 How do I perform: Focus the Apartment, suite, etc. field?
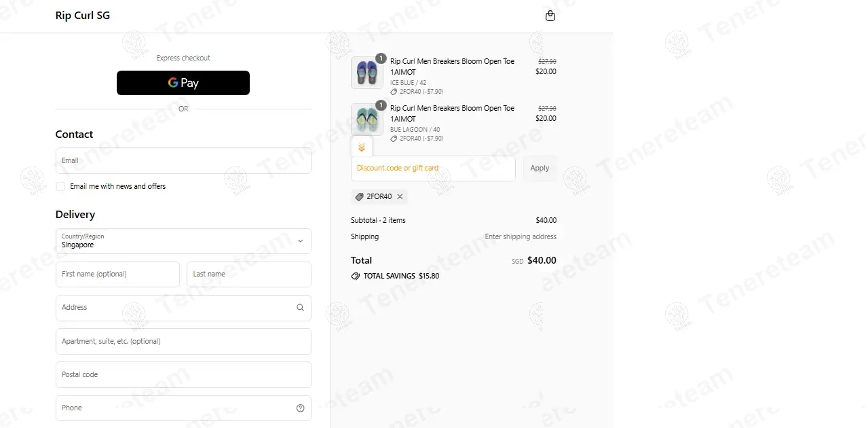(x=183, y=342)
